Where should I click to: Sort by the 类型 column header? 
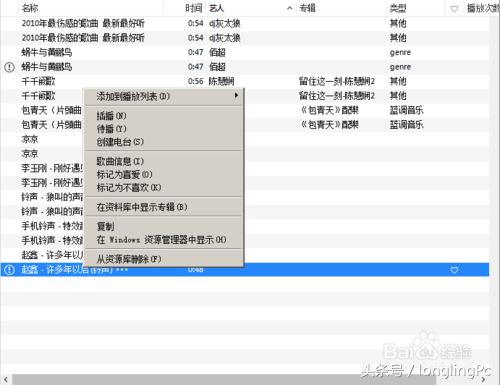(398, 8)
